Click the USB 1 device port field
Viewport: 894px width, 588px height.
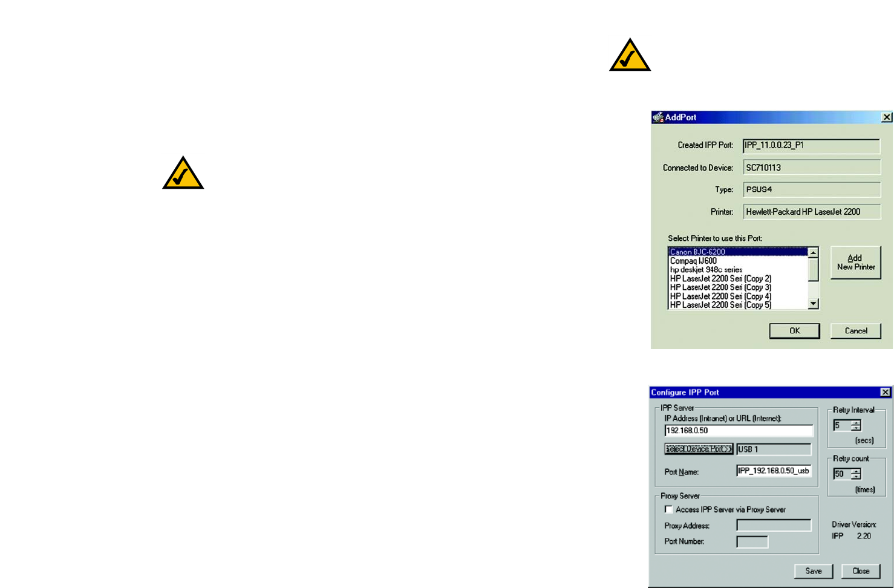[774, 449]
